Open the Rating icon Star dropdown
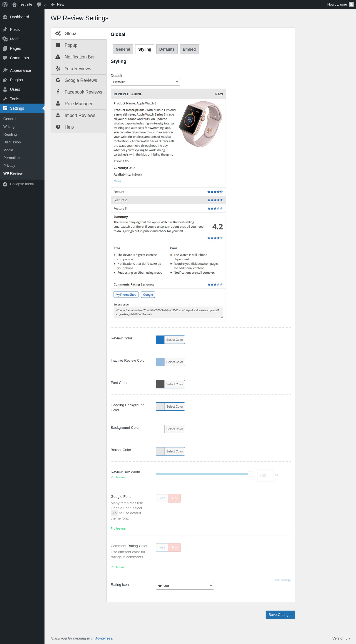Viewport: 356px width, 644px height. [x=185, y=586]
